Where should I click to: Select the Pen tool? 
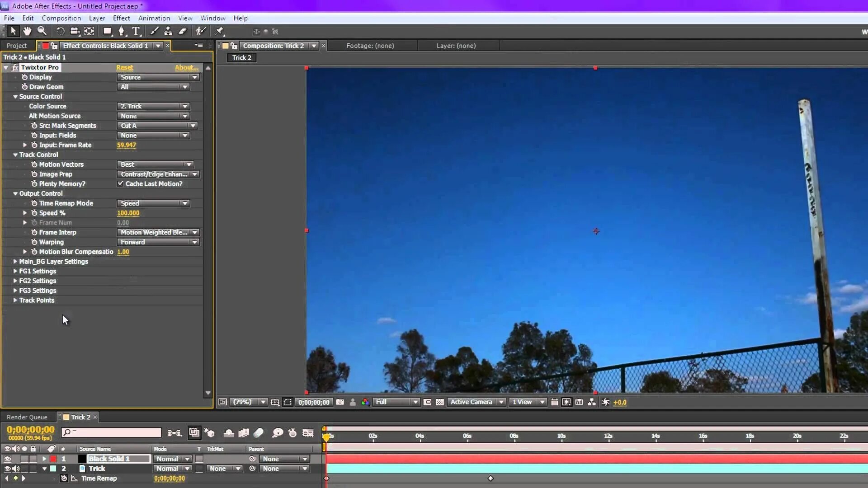122,31
